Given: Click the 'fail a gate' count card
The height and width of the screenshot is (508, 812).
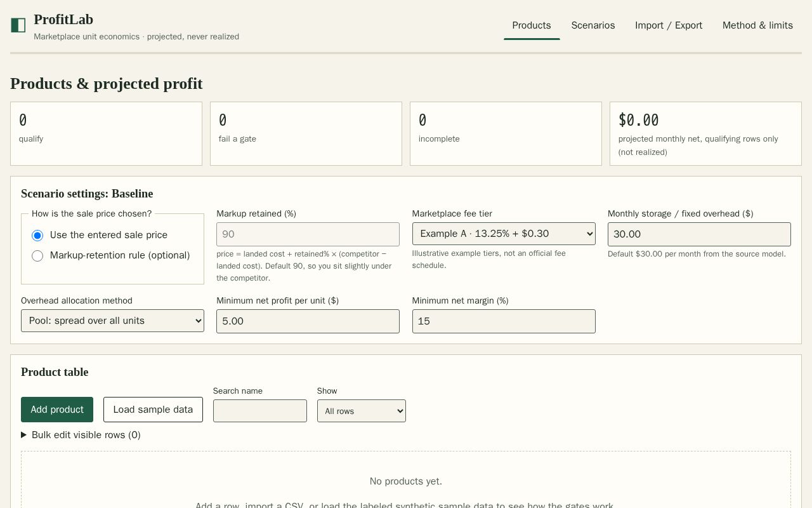Looking at the screenshot, I should click(306, 133).
